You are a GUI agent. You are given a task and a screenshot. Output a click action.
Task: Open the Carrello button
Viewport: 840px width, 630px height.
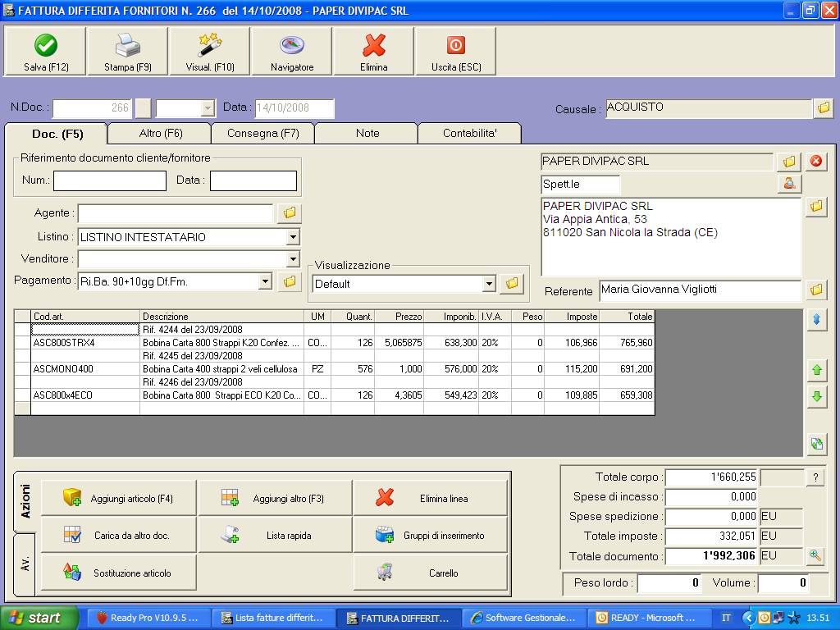(430, 573)
